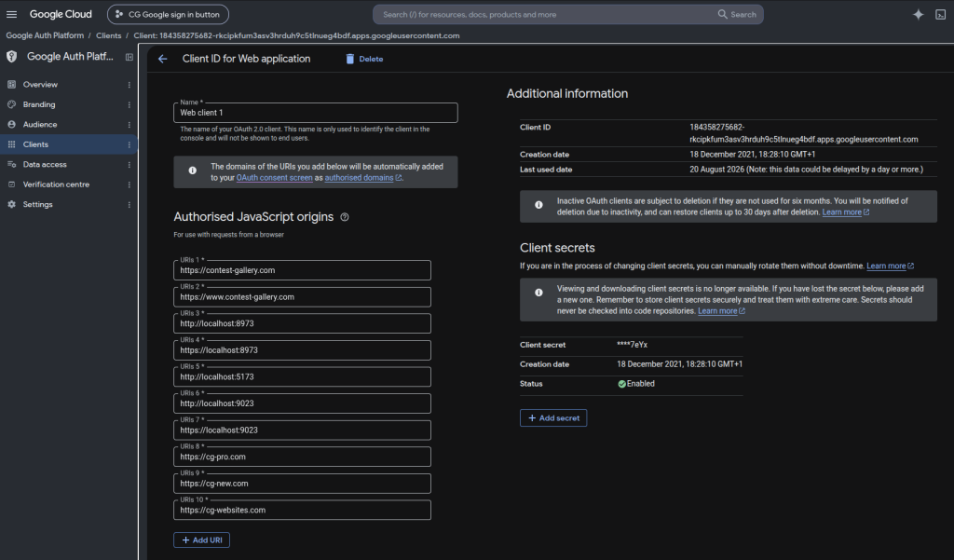This screenshot has height=560, width=954.
Task: Open the three-dot menu next to Data access
Action: pyautogui.click(x=129, y=164)
